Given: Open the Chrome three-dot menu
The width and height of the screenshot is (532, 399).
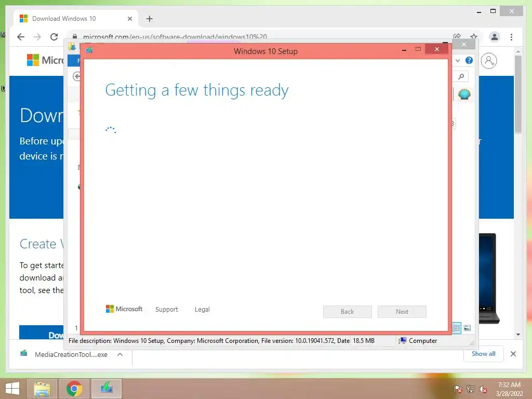Looking at the screenshot, I should coord(511,37).
